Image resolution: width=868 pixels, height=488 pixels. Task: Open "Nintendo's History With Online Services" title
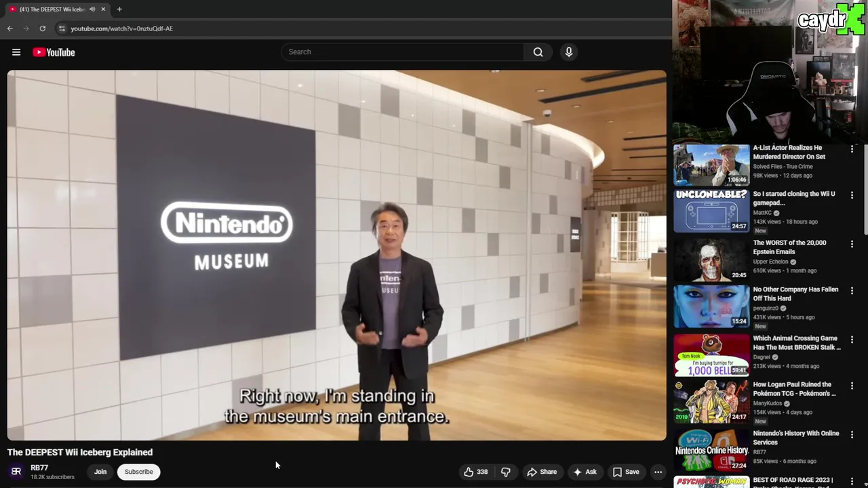pyautogui.click(x=796, y=437)
